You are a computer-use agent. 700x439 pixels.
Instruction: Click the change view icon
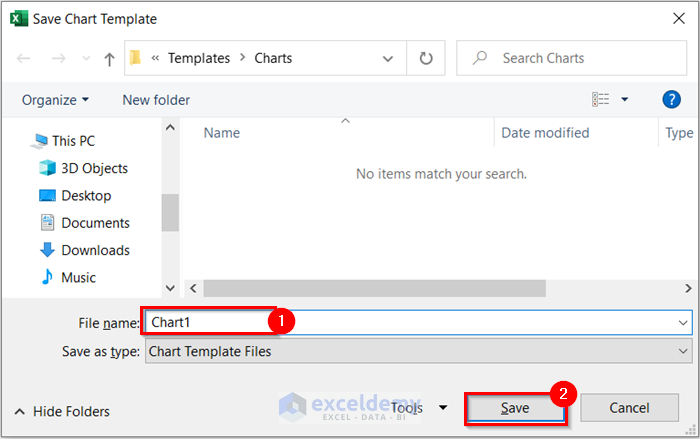coord(601,99)
